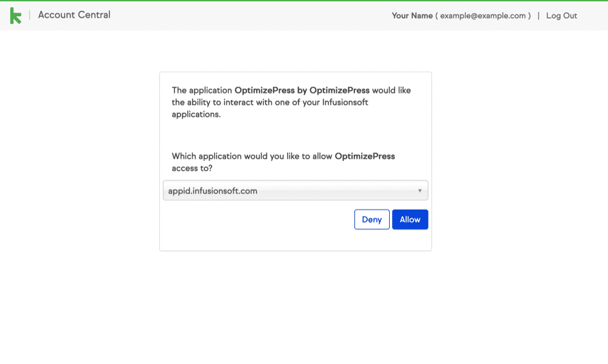Click the bold OptimizePress in the question
Screen dimensions: 608x364
(x=365, y=156)
